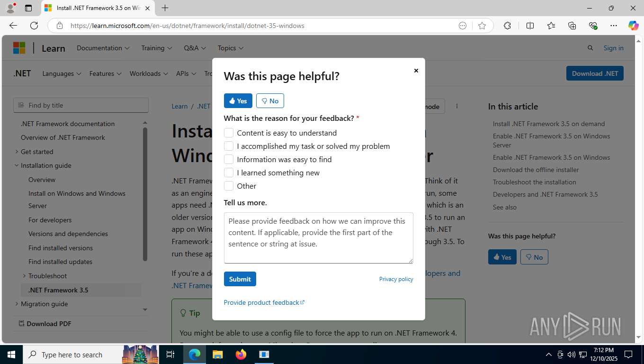
Task: Open File Explorer from the taskbar
Action: coord(217,355)
